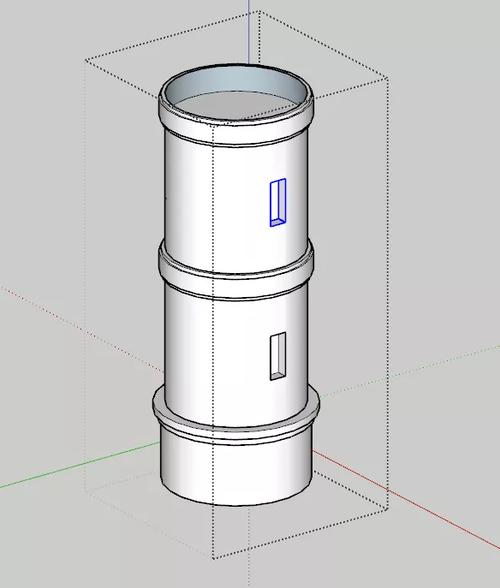Viewport: 500px width, 588px height.
Task: Click the shaded sill of lower window
Action: 278,376
